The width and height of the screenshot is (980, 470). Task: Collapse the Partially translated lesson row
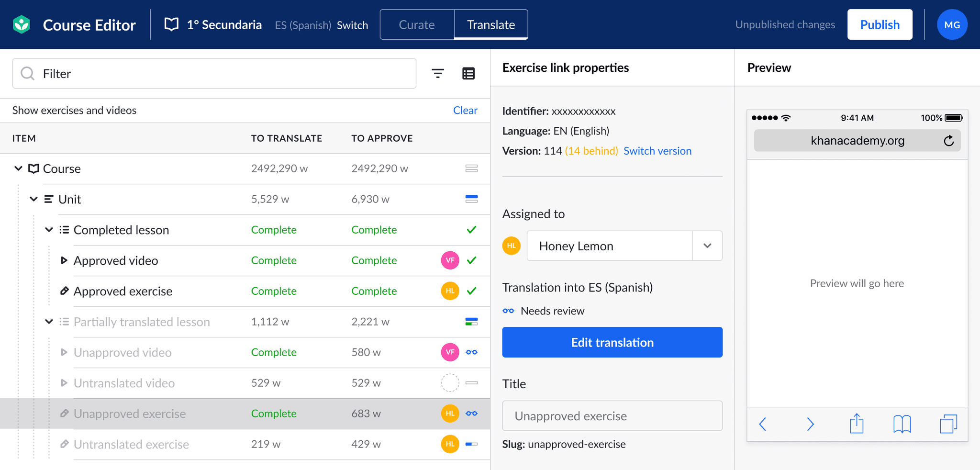pos(49,322)
